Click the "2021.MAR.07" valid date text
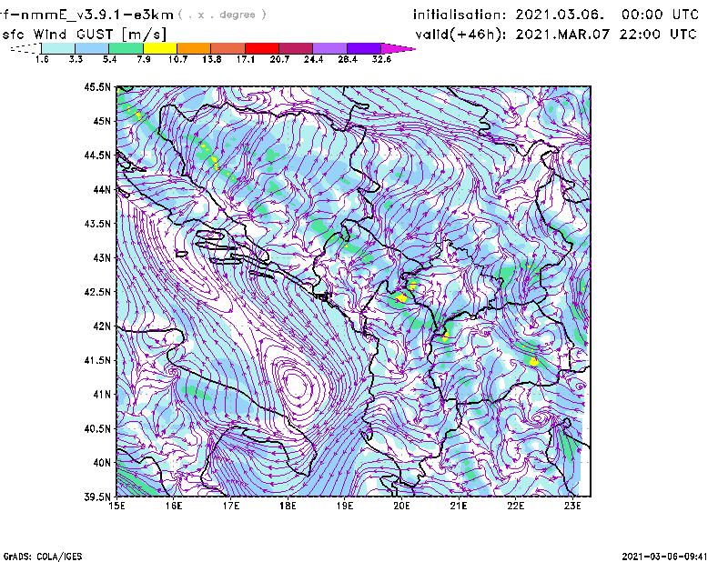Viewport: 728px width, 562px height. coord(562,34)
